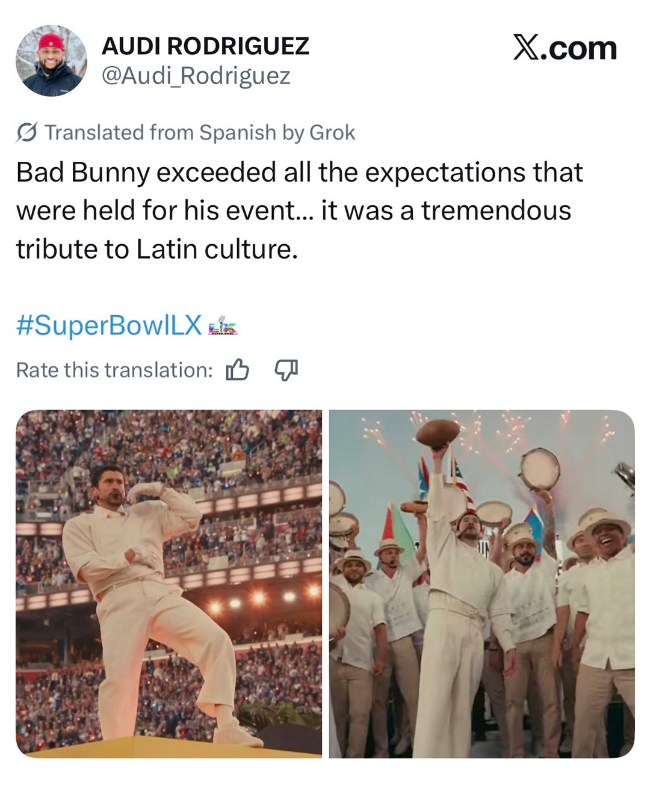
Task: Click the raised tambourine in the right photo
Action: (540, 468)
